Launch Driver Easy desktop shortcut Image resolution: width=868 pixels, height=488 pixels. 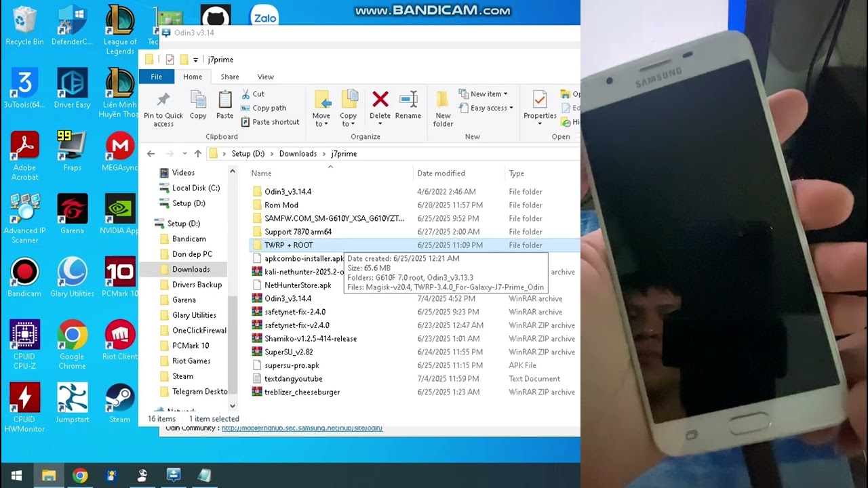tap(73, 88)
